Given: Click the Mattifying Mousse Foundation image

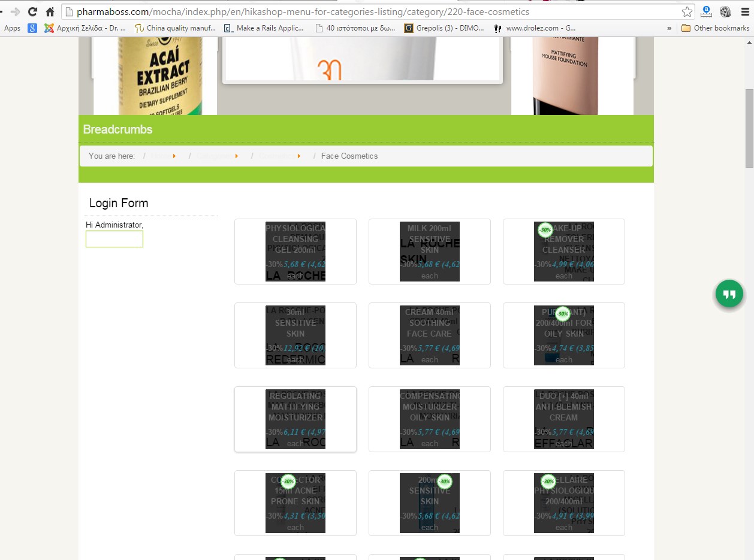Looking at the screenshot, I should click(x=572, y=76).
